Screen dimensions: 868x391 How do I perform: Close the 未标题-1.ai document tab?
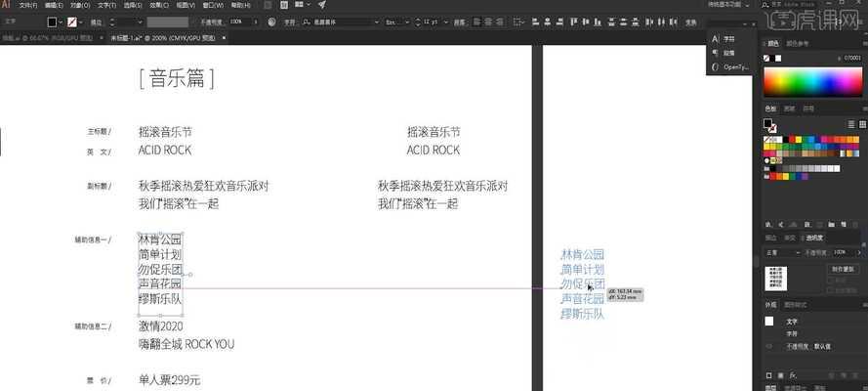(x=224, y=38)
